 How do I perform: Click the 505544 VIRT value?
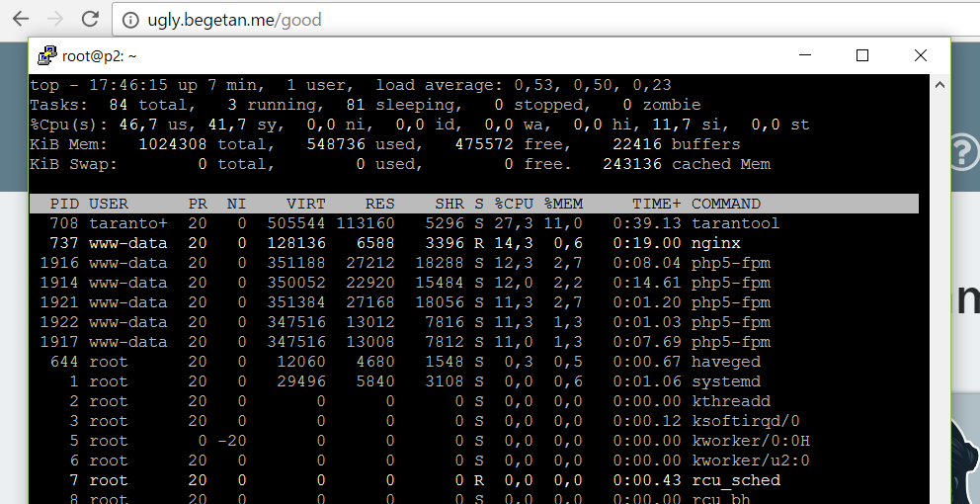(x=296, y=223)
